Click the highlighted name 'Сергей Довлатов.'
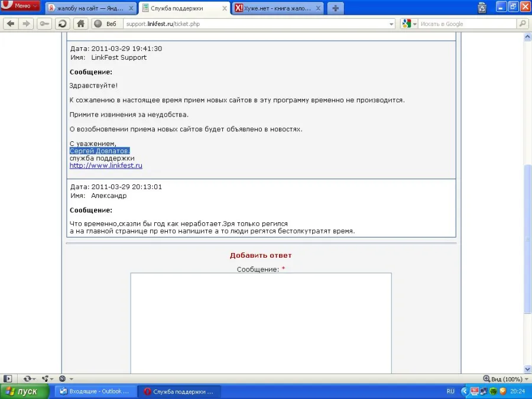The width and height of the screenshot is (532, 399). click(100, 151)
